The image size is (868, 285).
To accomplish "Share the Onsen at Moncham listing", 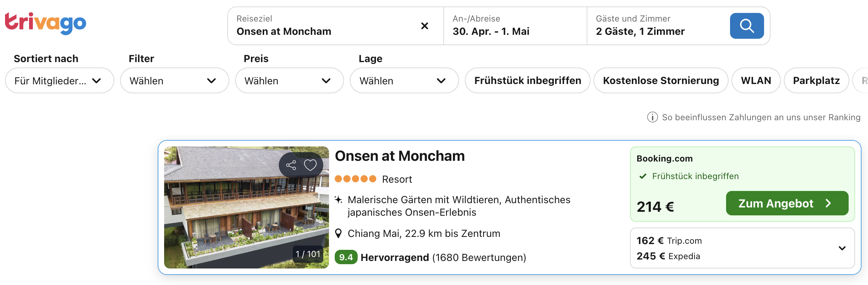I will pyautogui.click(x=291, y=165).
